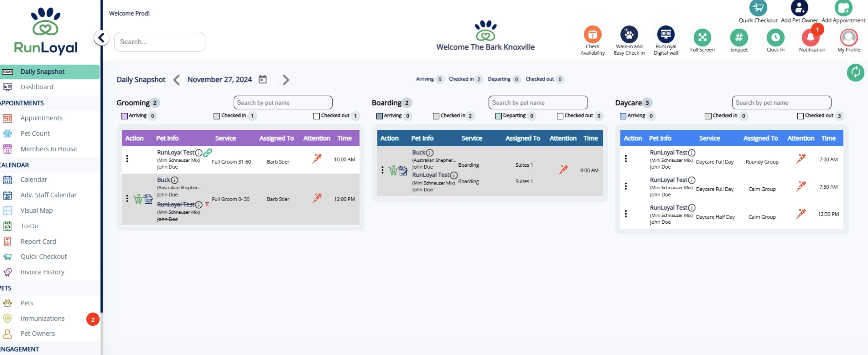Click the Clock In icon
The height and width of the screenshot is (355, 868).
point(775,37)
